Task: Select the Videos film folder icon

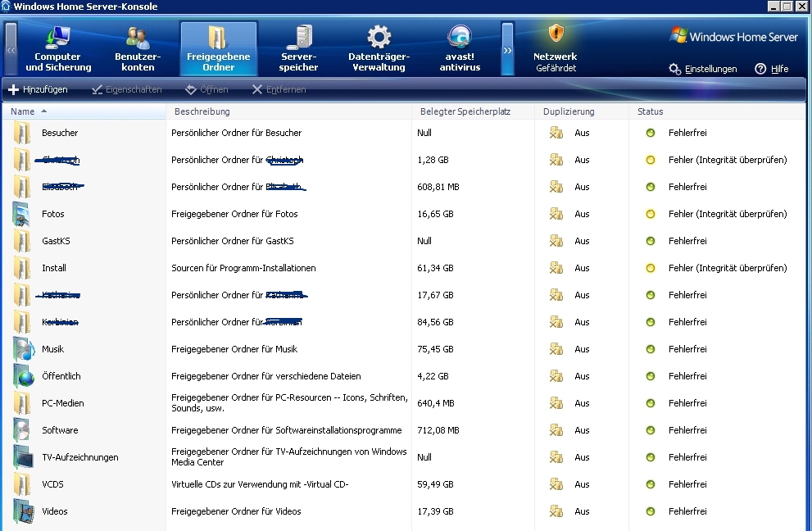Action: point(23,511)
